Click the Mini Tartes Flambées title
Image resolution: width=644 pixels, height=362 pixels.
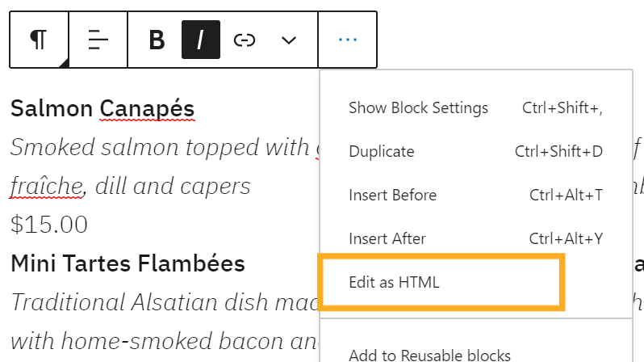pyautogui.click(x=128, y=263)
